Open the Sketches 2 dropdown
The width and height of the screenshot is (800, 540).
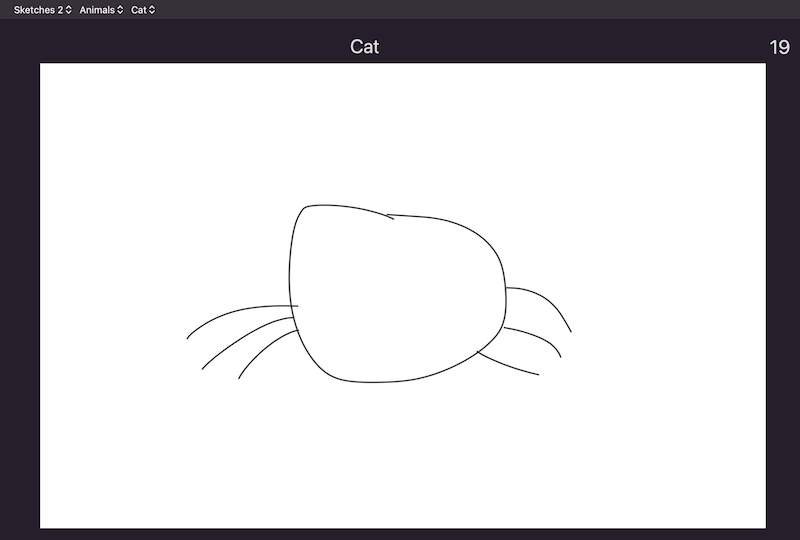pos(42,10)
